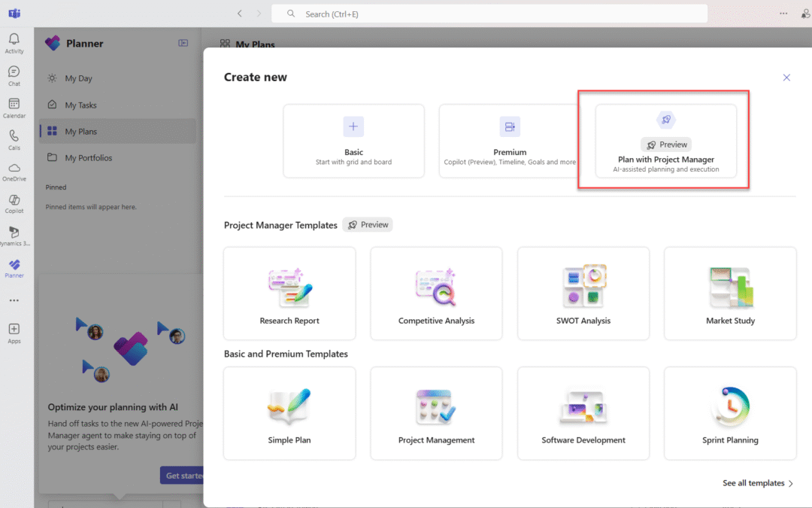Click the Preview badge on Project Manager card
This screenshot has width=812, height=508.
click(x=666, y=144)
